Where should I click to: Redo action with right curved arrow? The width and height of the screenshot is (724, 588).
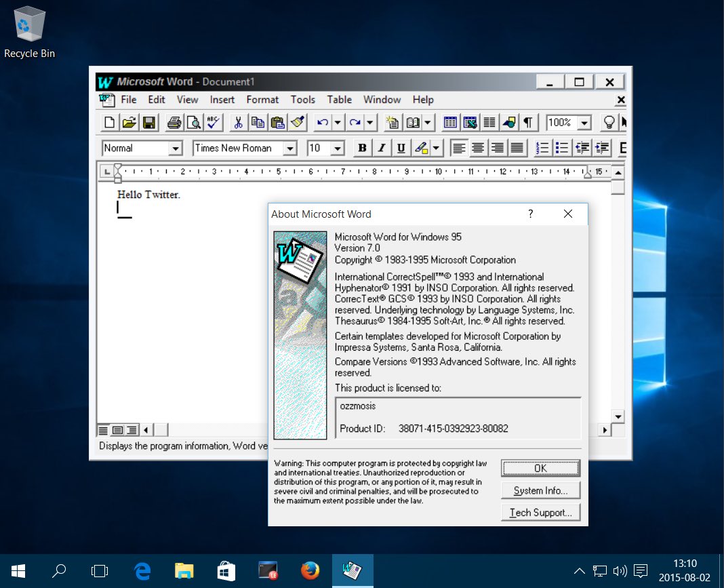(x=355, y=122)
